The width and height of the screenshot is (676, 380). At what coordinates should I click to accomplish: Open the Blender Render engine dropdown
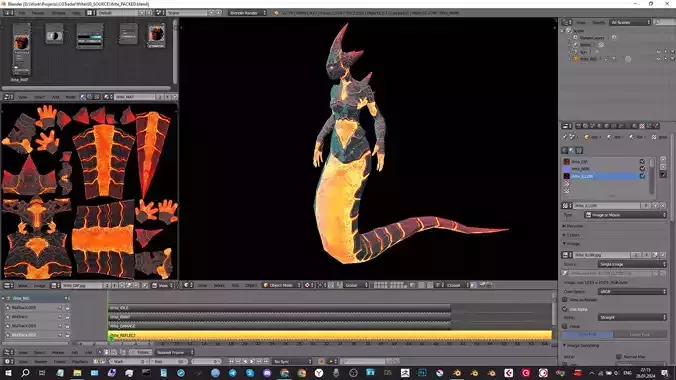point(247,13)
